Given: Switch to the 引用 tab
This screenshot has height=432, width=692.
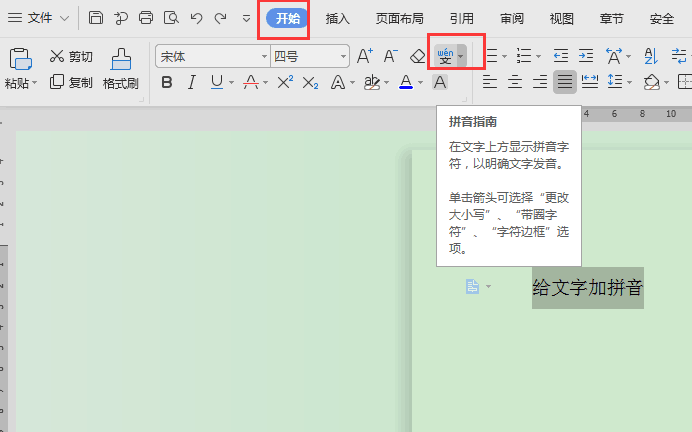Looking at the screenshot, I should tap(462, 19).
